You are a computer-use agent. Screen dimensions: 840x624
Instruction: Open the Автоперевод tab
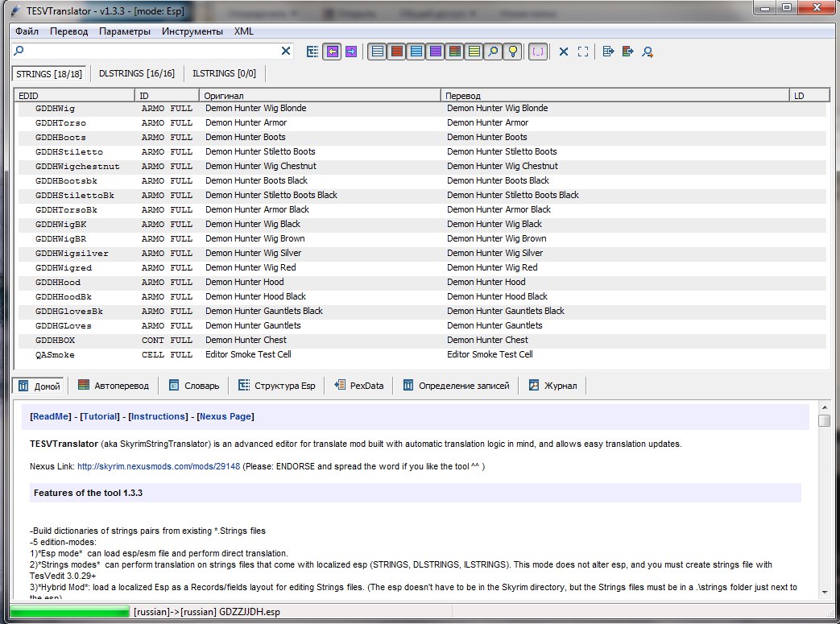tap(114, 386)
